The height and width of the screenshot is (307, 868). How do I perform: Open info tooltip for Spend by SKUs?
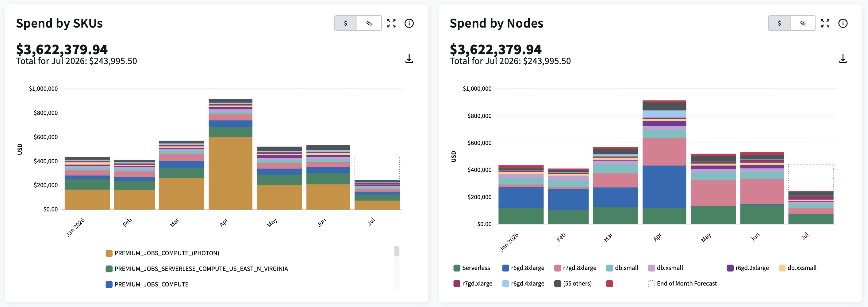(409, 23)
